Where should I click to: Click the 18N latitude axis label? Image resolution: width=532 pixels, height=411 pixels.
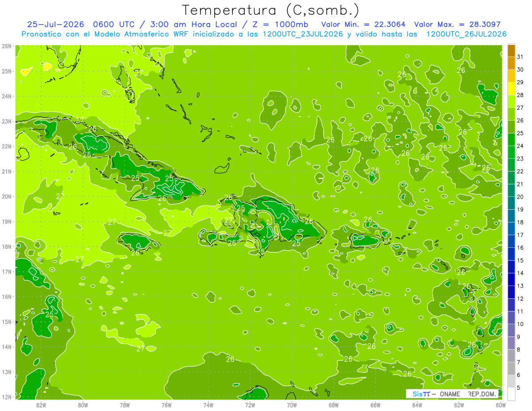point(7,247)
